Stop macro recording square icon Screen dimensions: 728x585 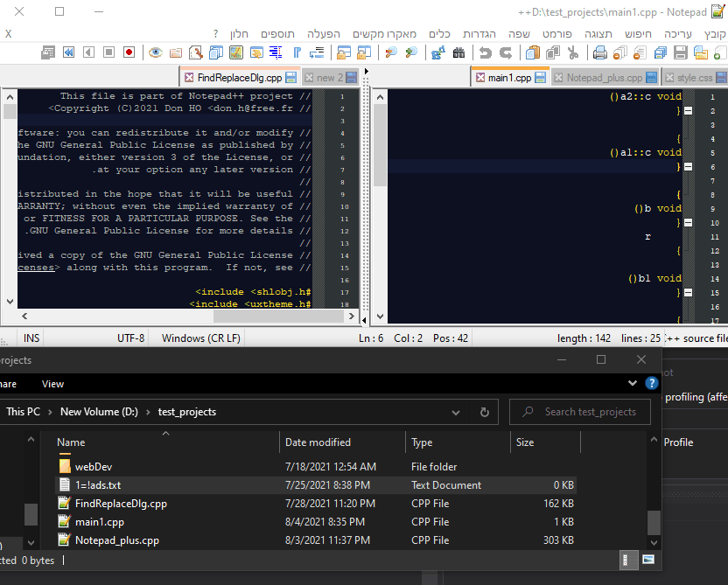(x=108, y=52)
